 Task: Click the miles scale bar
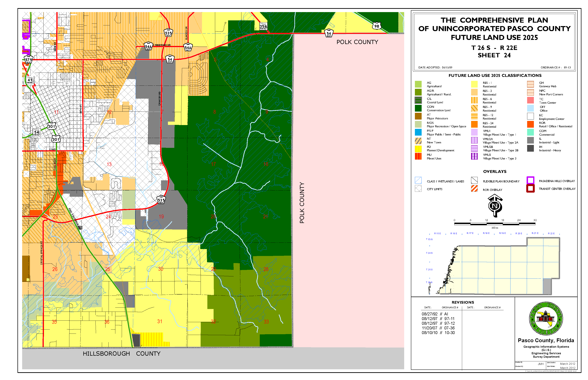click(x=495, y=224)
